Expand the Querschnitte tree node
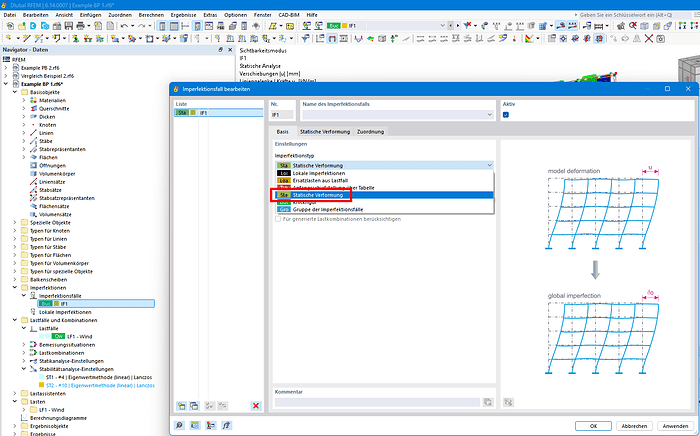Viewport: 700px width, 436px height. pos(24,108)
